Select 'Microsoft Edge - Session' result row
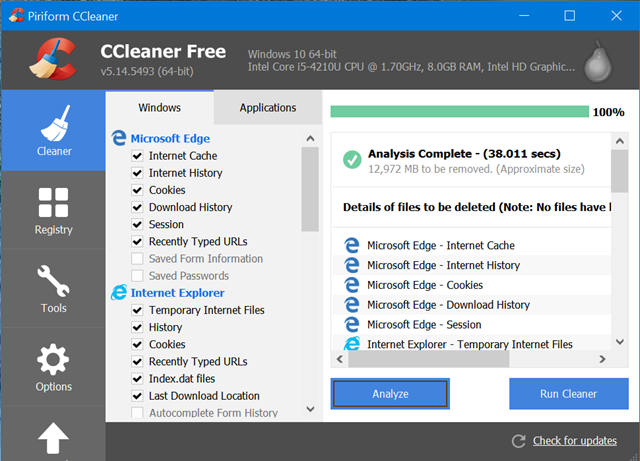The height and width of the screenshot is (461, 640). (x=471, y=325)
